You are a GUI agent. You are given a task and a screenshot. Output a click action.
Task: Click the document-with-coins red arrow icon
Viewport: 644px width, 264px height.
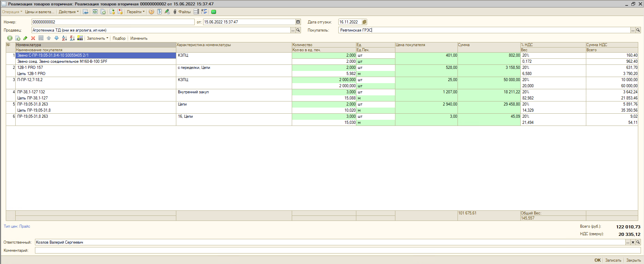pos(120,12)
